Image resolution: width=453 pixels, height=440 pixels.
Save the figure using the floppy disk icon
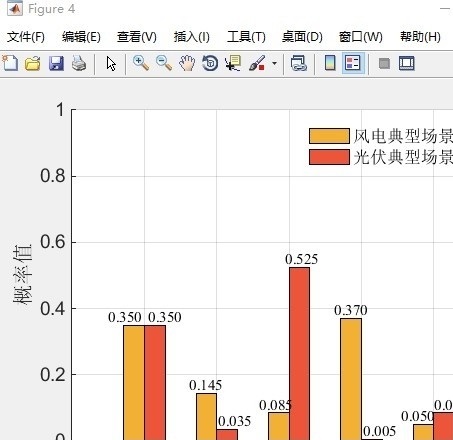pyautogui.click(x=56, y=63)
